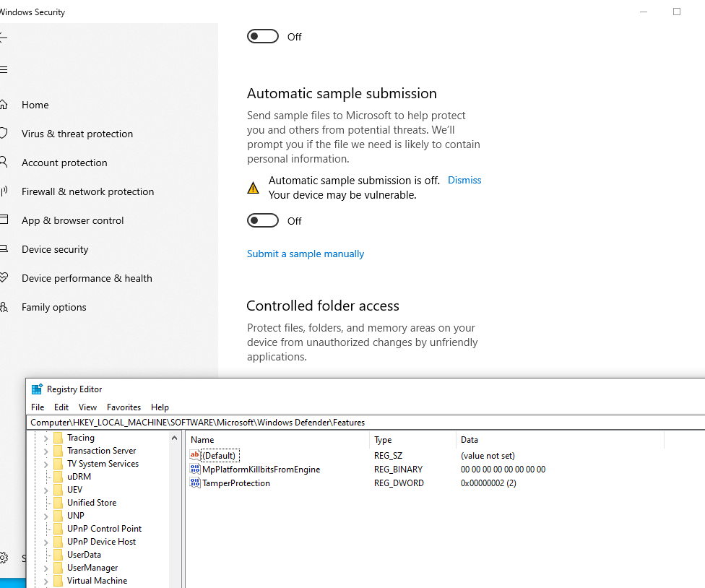
Task: Expand the UNP registry key
Action: [46, 516]
